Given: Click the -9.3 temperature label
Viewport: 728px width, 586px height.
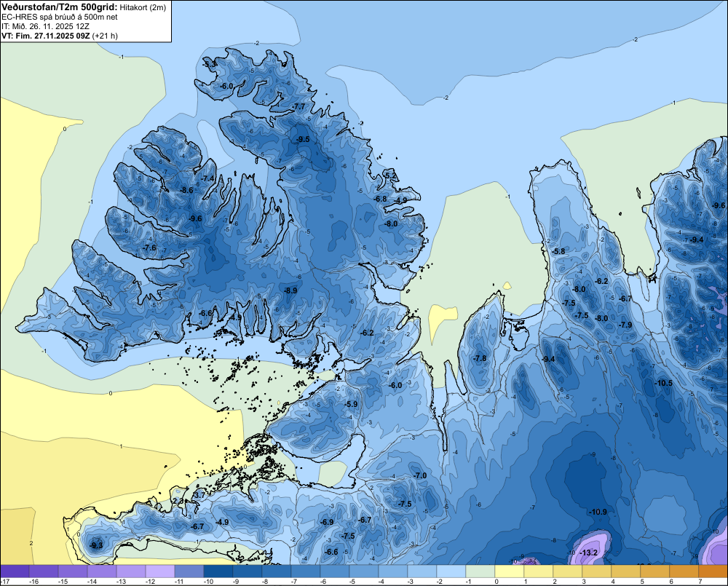Looking at the screenshot, I should (96, 545).
